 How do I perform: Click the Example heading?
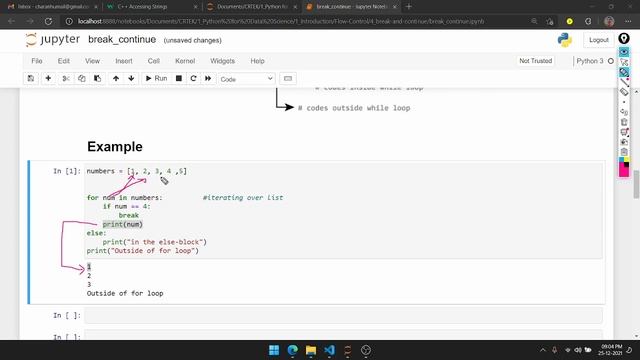coord(115,147)
